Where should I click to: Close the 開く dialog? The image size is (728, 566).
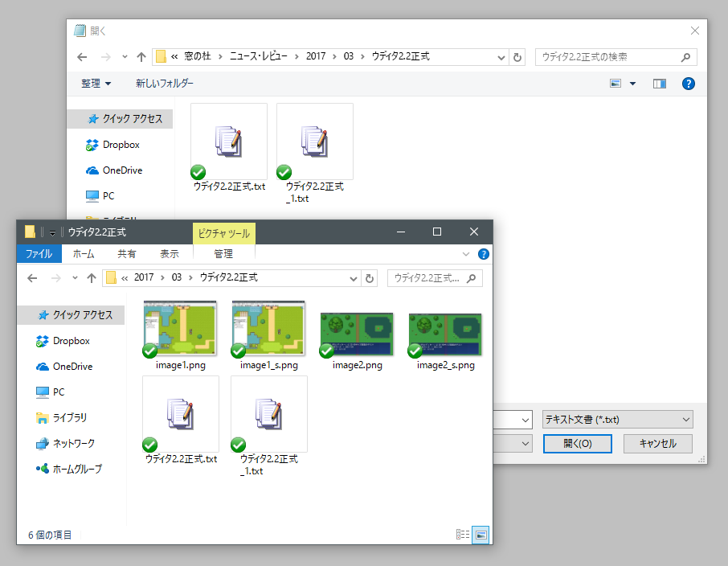pos(694,31)
